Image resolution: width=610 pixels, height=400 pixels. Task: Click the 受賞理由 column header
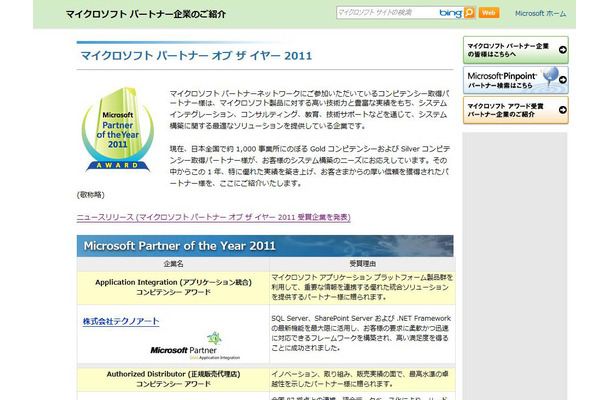click(362, 264)
